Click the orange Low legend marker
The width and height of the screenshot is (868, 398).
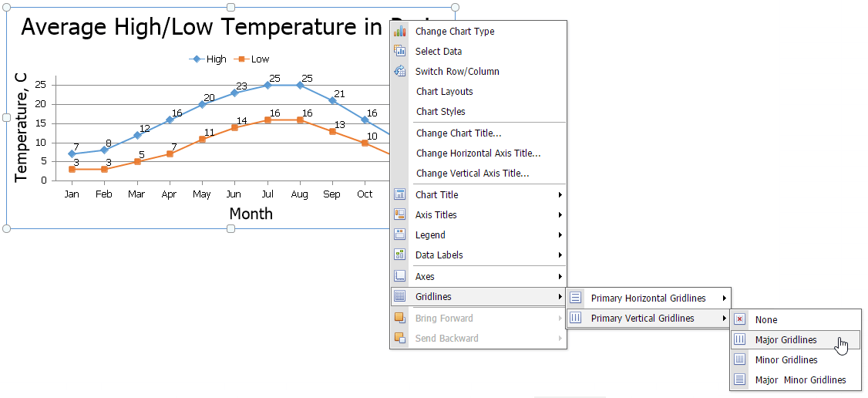(241, 59)
